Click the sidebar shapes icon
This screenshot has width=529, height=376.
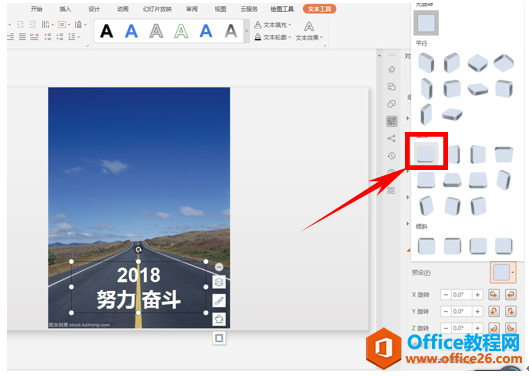(391, 104)
